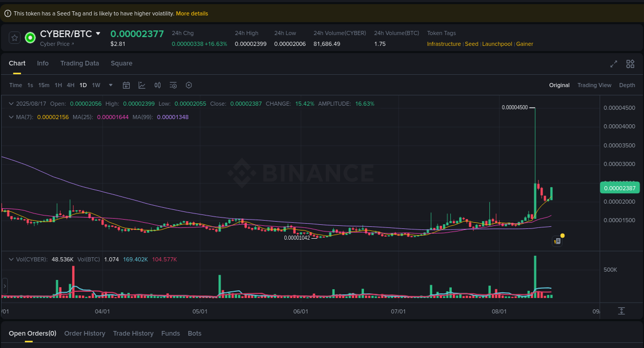Click the hexagon token icon in toolbar

[189, 85]
